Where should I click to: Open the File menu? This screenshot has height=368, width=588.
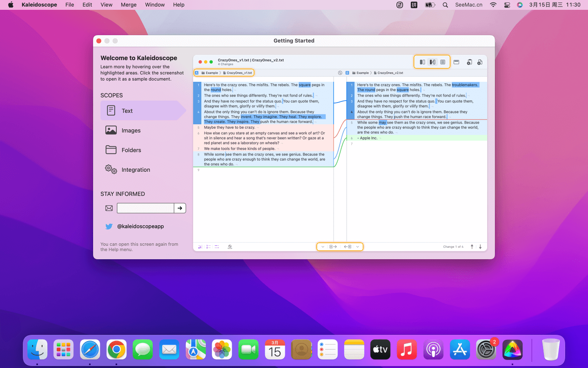[x=70, y=5]
